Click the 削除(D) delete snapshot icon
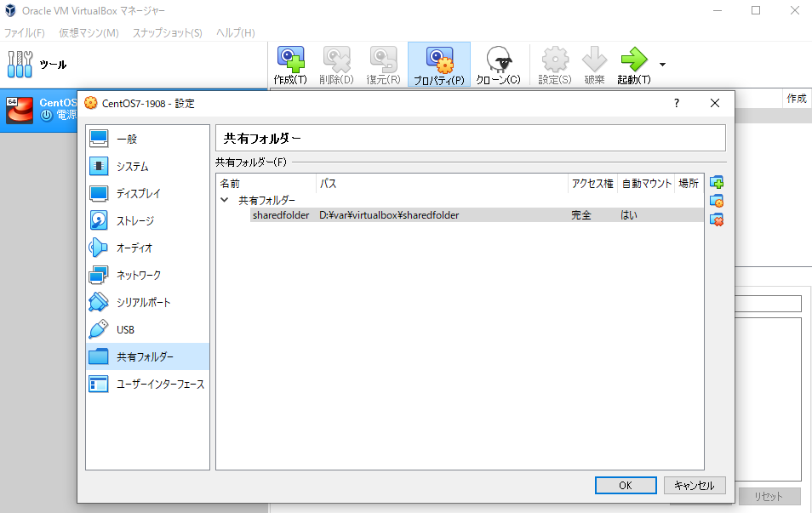This screenshot has height=513, width=812. point(336,65)
